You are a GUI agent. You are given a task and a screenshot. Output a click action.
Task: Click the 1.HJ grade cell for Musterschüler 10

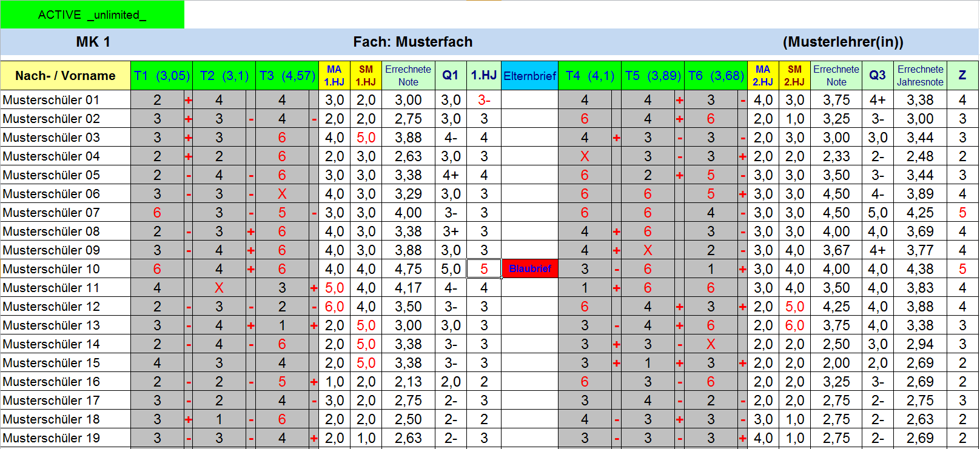pyautogui.click(x=483, y=269)
